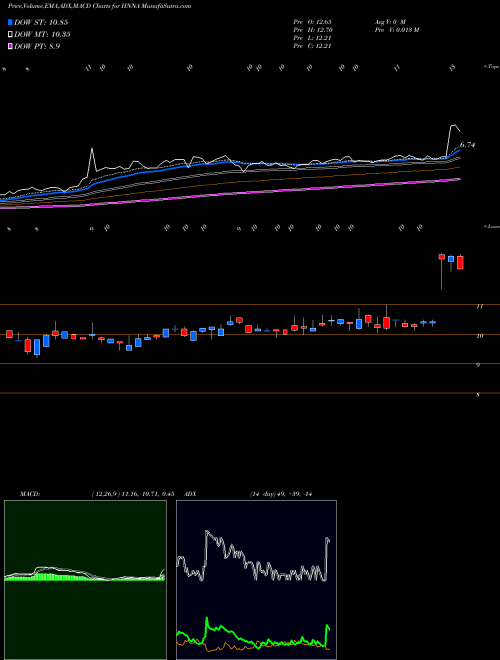The height and width of the screenshot is (660, 500).
Task: Click the white price spike peak on the EMA chart
Action: [92, 149]
